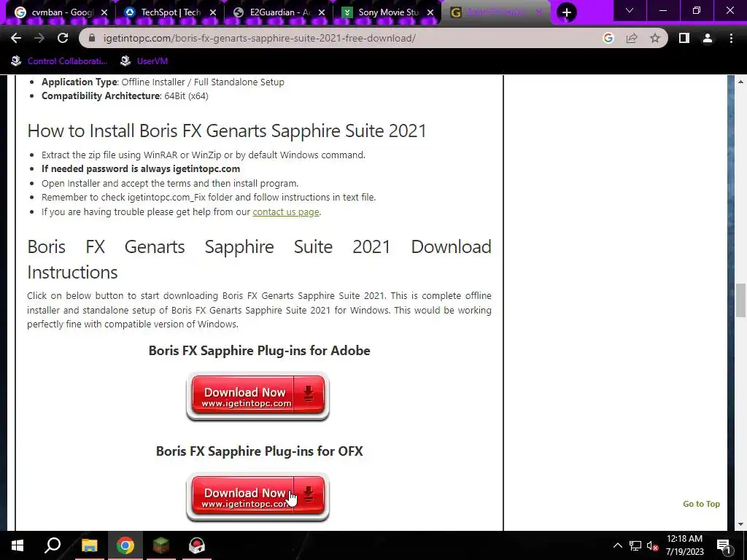Open clock and date flyout
The width and height of the screenshot is (747, 560).
[x=684, y=545]
